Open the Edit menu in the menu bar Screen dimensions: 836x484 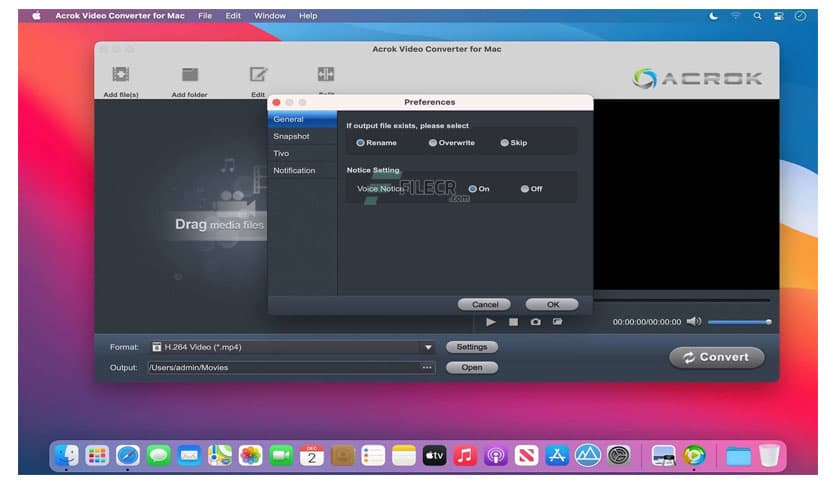click(x=233, y=16)
